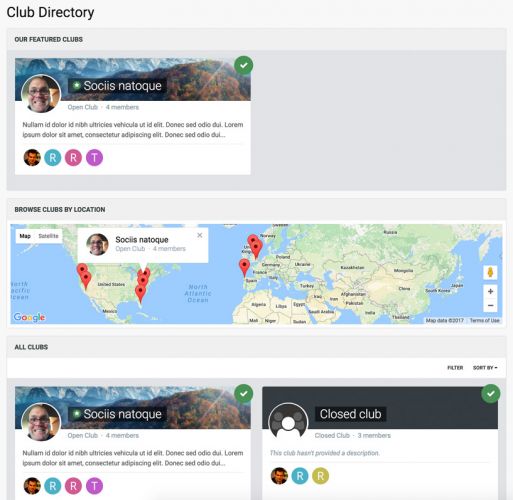The height and width of the screenshot is (500, 513).
Task: Zoom out the map with minus button
Action: pyautogui.click(x=490, y=305)
